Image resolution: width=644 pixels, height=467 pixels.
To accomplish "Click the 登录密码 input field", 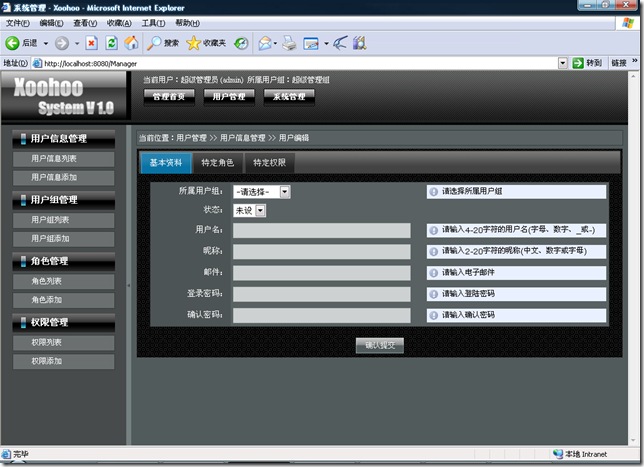I will click(x=321, y=294).
